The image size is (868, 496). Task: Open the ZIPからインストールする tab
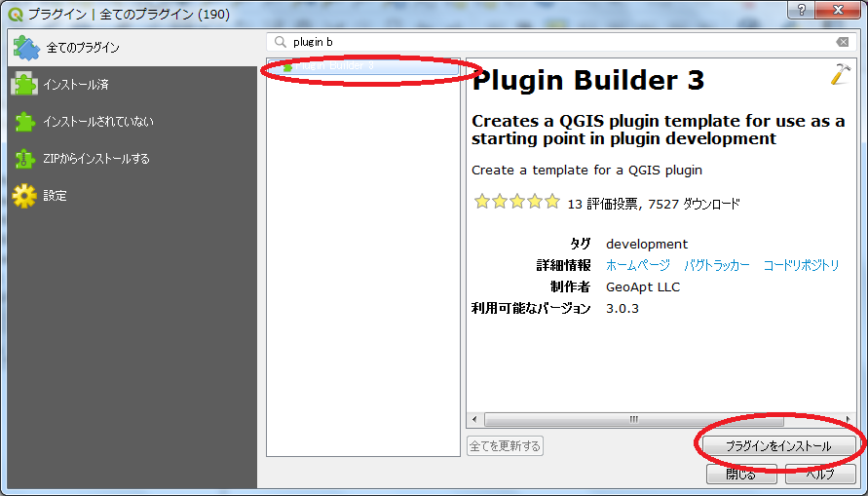coord(132,159)
